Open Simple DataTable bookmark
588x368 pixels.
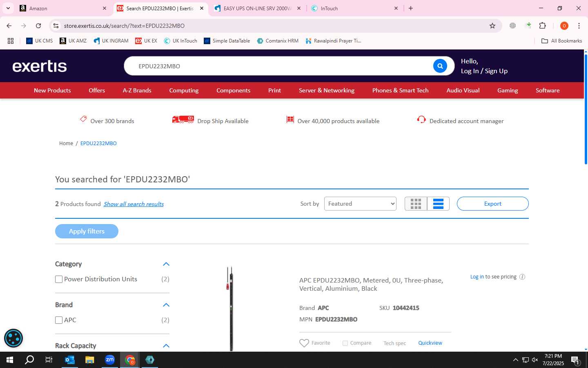(x=227, y=41)
